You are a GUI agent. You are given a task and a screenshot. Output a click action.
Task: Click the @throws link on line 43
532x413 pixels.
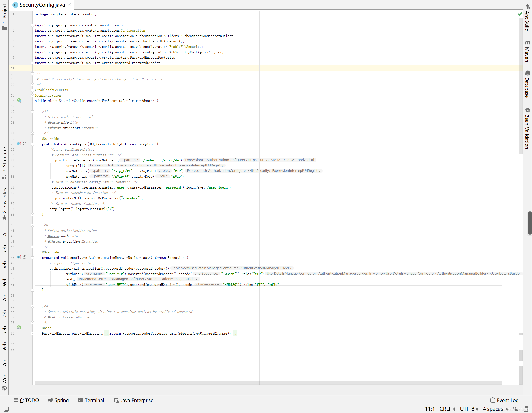(54, 241)
